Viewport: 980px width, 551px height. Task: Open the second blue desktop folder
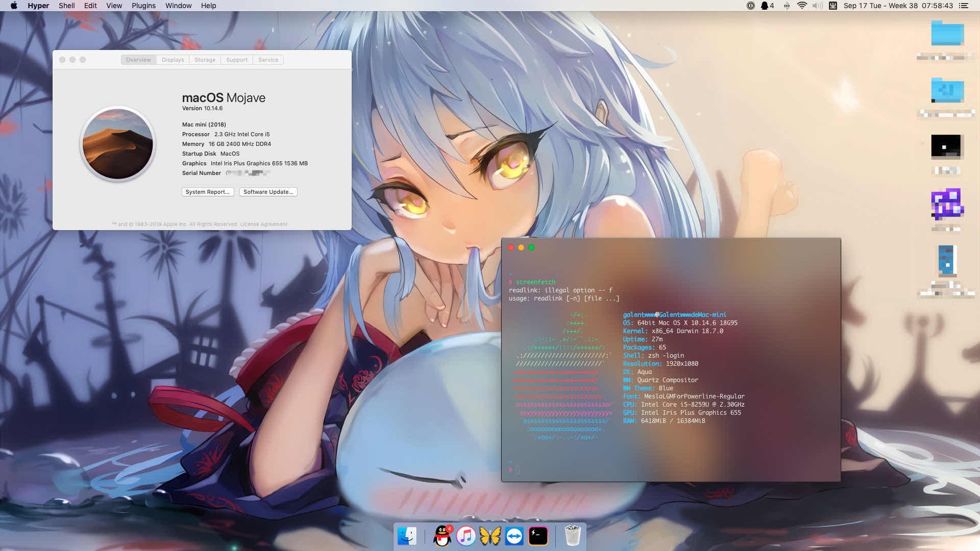(x=947, y=90)
